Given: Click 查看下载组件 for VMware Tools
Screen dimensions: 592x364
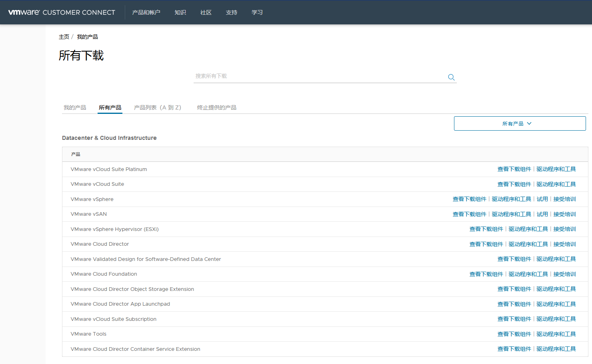Looking at the screenshot, I should [x=514, y=334].
